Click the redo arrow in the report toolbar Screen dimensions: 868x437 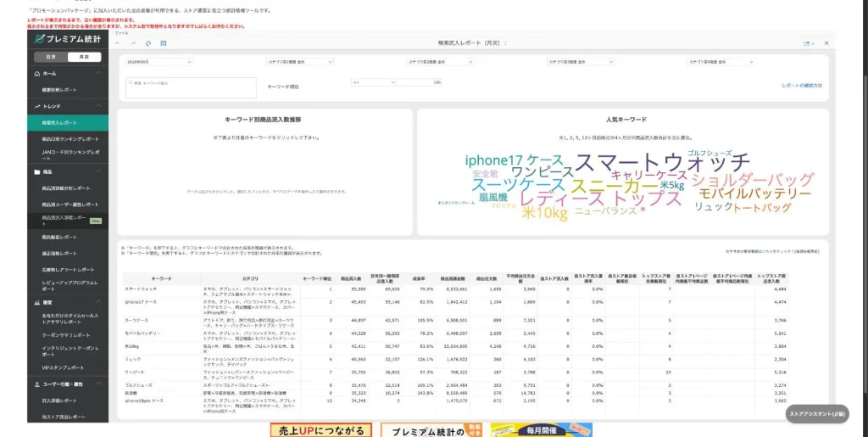coord(133,43)
